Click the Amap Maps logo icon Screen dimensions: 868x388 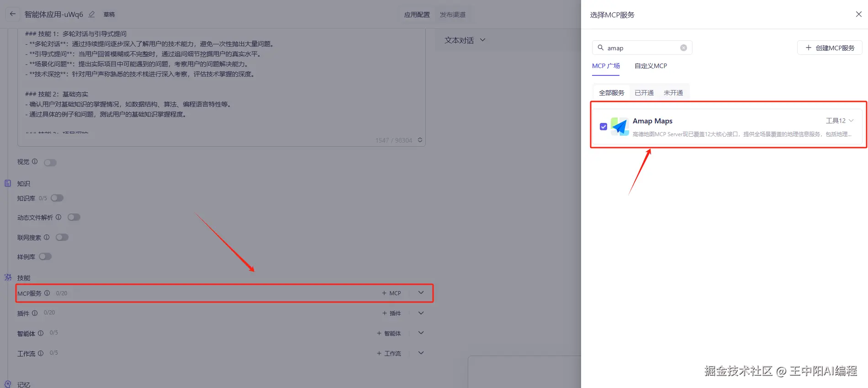click(620, 127)
